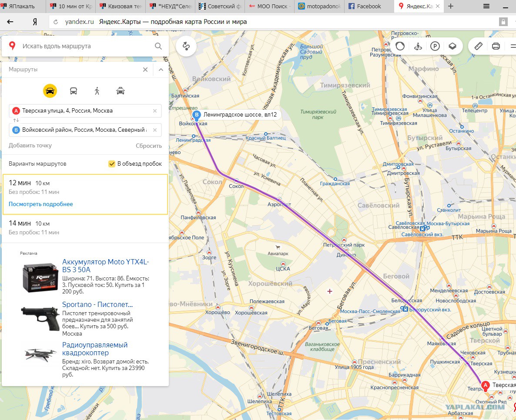Screen dimensions: 516x420
Task: Select the taxi route mode icon
Action: [x=121, y=91]
